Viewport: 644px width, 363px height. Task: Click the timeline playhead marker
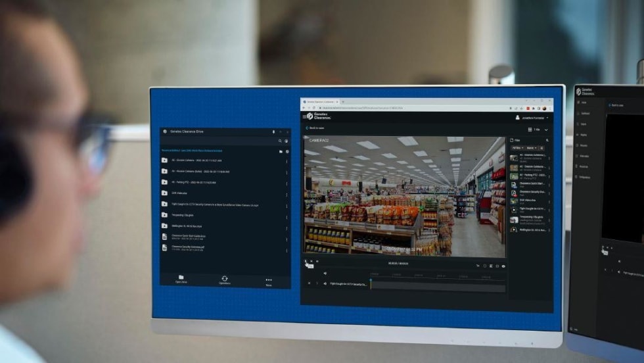pos(370,281)
